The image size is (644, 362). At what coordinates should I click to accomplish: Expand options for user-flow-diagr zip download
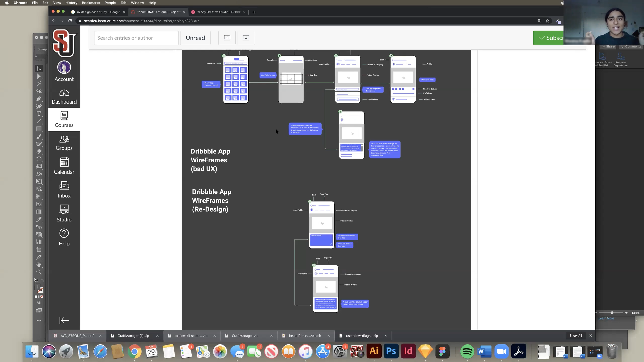[x=386, y=336]
